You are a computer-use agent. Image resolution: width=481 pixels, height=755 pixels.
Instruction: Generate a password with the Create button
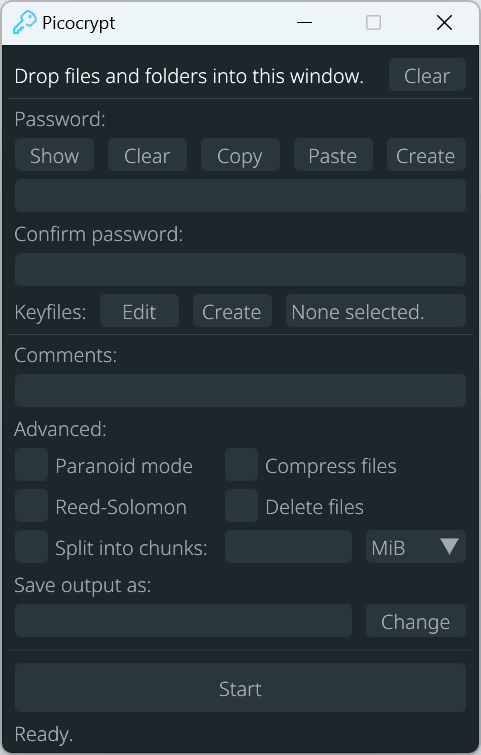tap(426, 155)
